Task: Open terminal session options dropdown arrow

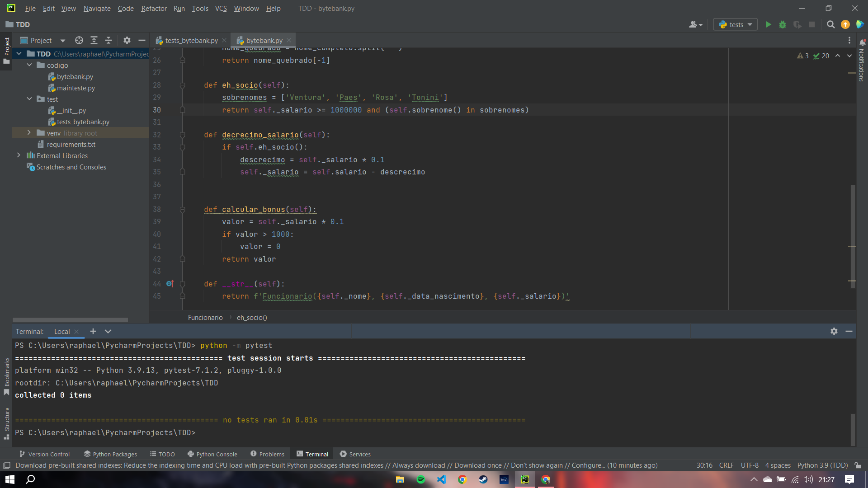Action: click(x=108, y=331)
